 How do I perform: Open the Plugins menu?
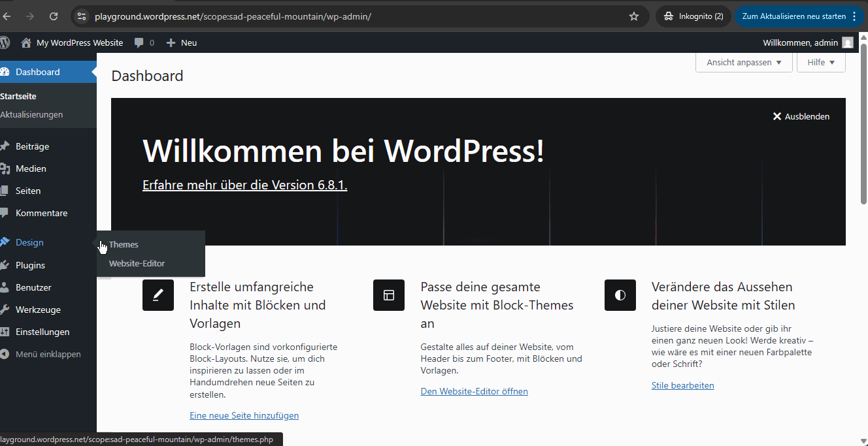(48, 265)
